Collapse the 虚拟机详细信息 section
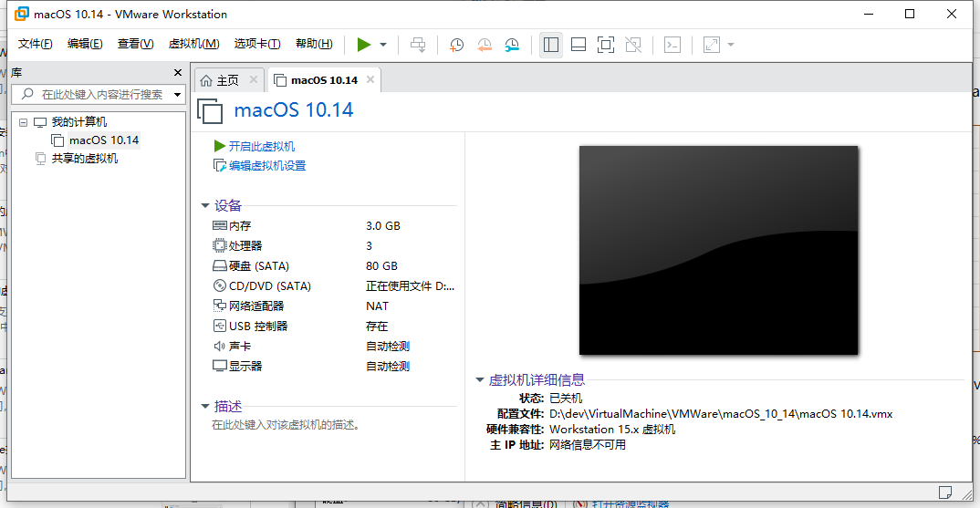Image resolution: width=980 pixels, height=508 pixels. coord(479,379)
